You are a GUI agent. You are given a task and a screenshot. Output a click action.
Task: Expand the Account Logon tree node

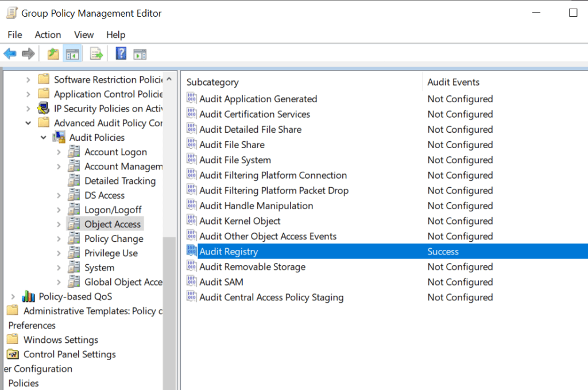pyautogui.click(x=59, y=152)
